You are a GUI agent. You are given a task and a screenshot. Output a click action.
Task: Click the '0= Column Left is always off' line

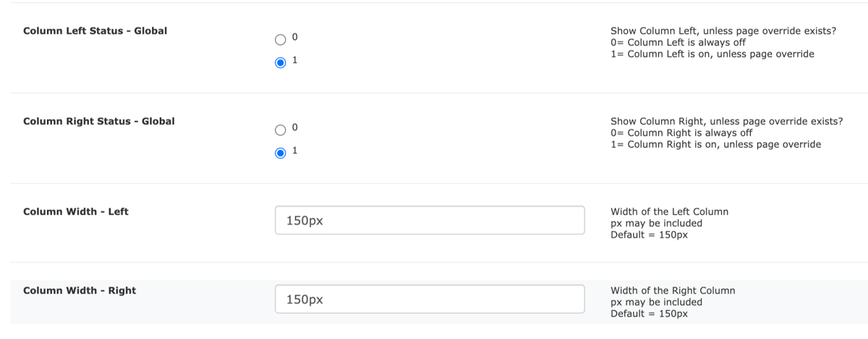(678, 43)
